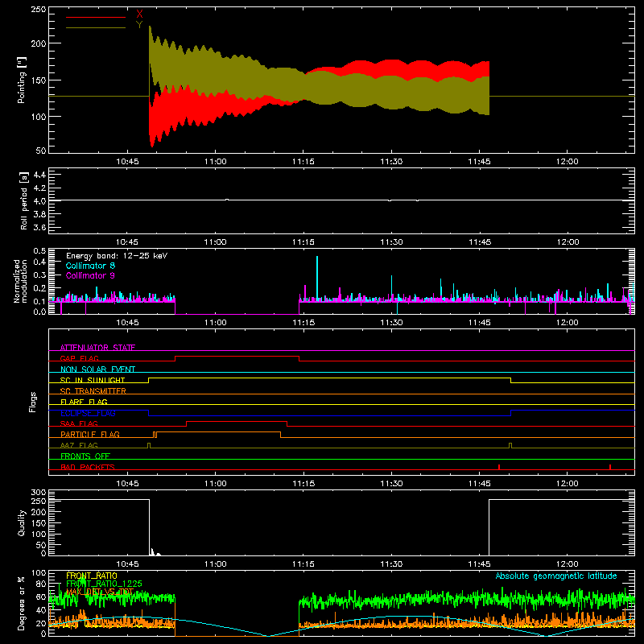The height and width of the screenshot is (644, 644).
Task: Select the NON_SOLAR_EVENT flag label
Action: (x=97, y=369)
